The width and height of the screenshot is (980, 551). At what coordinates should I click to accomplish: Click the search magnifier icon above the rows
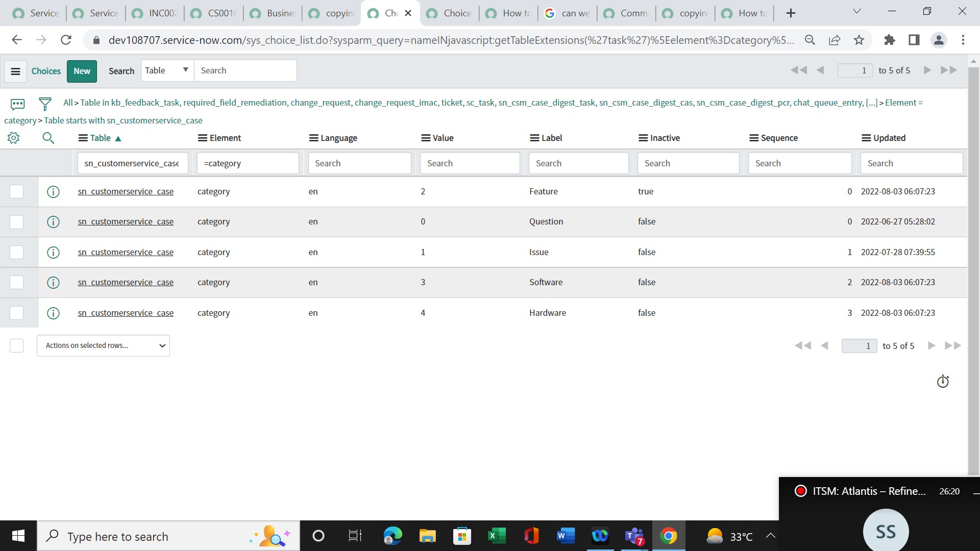[x=48, y=138]
